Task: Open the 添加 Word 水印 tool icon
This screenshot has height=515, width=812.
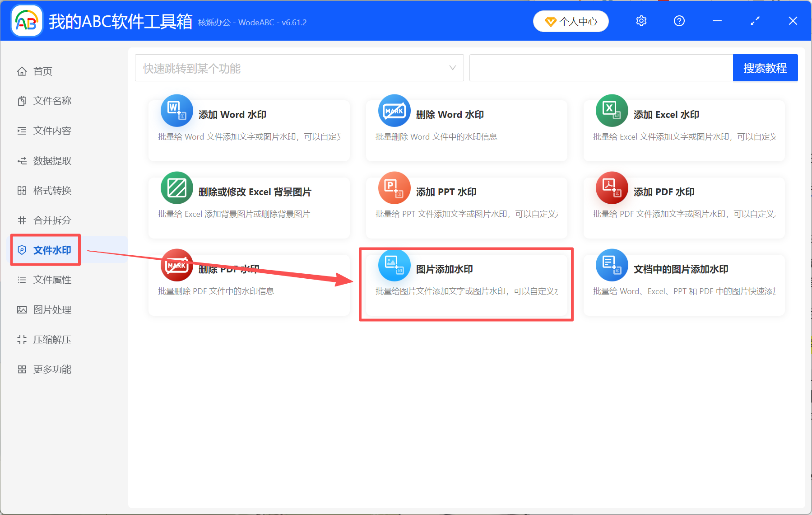Action: point(176,111)
